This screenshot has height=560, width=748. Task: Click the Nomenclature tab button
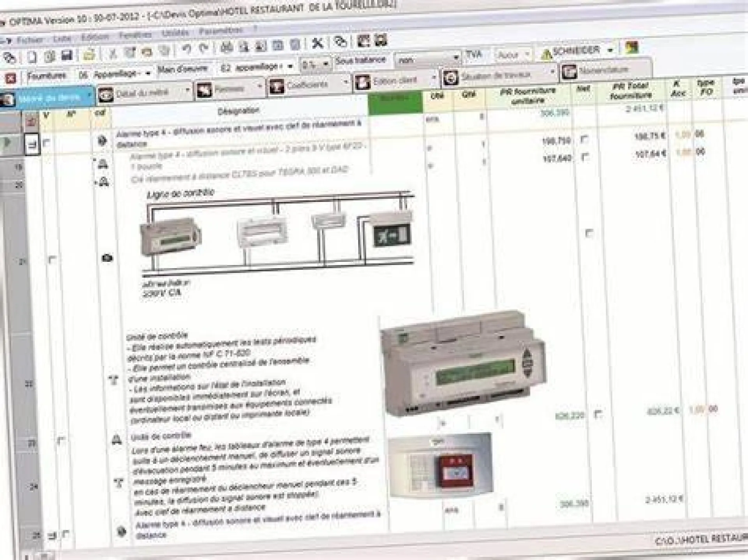[x=603, y=71]
